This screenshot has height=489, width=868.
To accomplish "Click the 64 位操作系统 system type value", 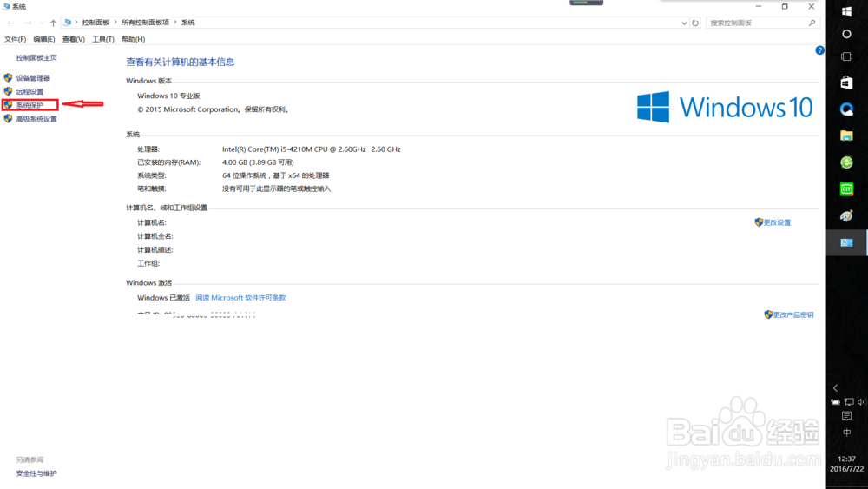I will (276, 175).
